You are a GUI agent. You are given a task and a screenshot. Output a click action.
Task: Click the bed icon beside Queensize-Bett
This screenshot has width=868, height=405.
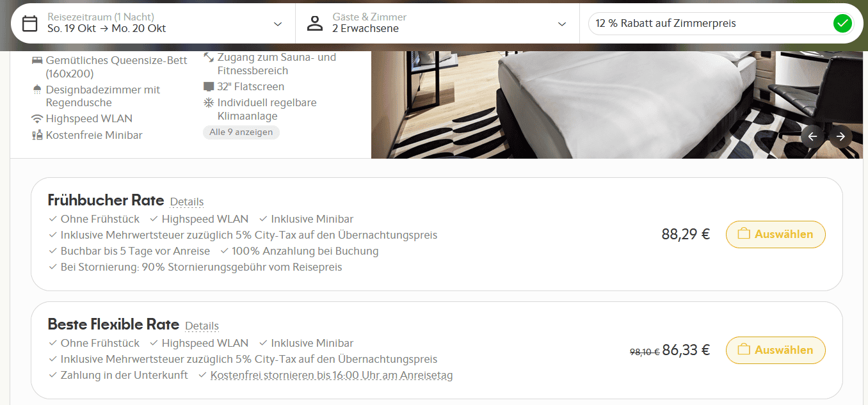[37, 60]
